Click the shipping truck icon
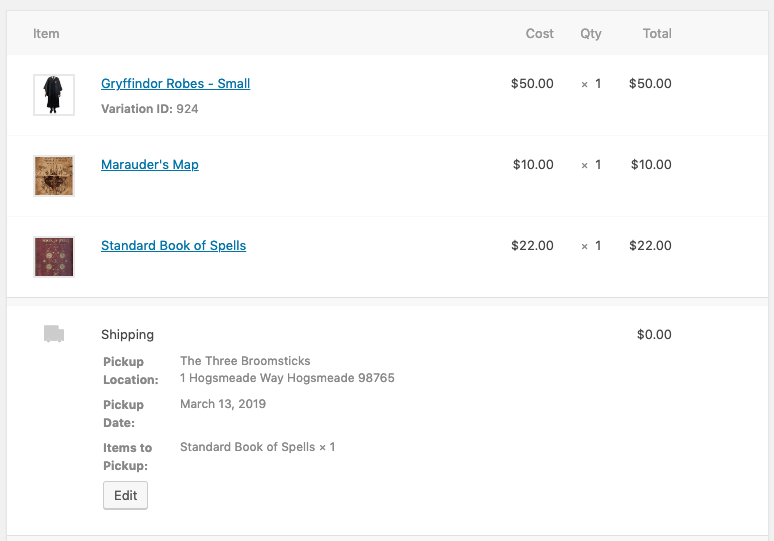Image resolution: width=774 pixels, height=541 pixels. point(54,334)
